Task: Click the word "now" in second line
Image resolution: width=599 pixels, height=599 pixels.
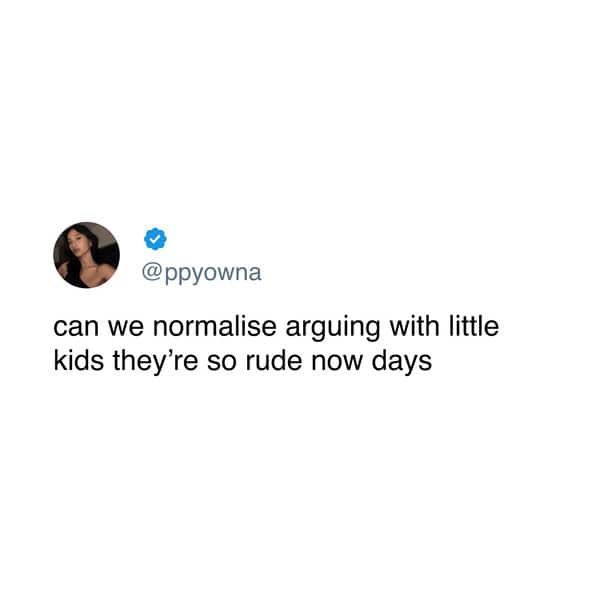Action: click(337, 363)
